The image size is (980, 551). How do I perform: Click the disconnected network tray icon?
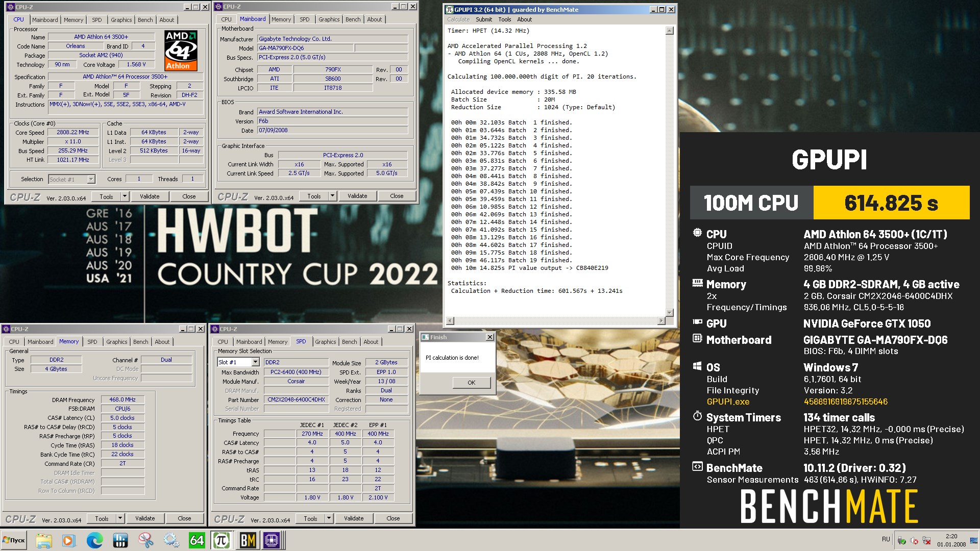926,541
